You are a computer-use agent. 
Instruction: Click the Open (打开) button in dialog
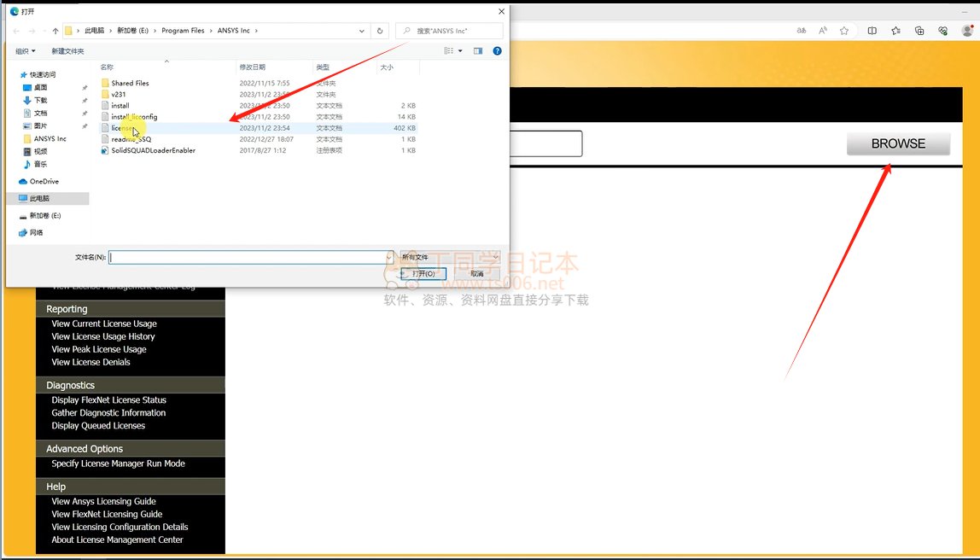click(423, 273)
